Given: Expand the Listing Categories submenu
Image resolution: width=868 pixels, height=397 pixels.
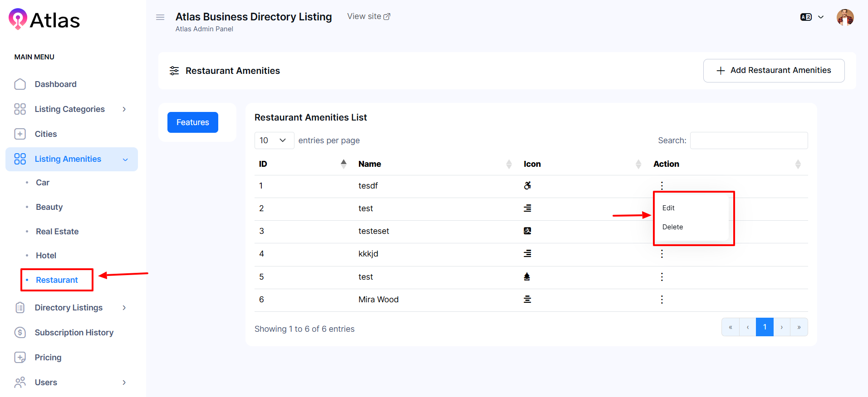Looking at the screenshot, I should [x=124, y=109].
